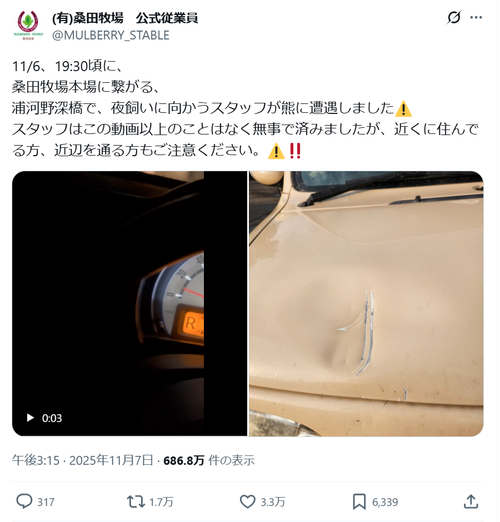Open the share upload icon
This screenshot has height=522, width=500.
tap(471, 502)
